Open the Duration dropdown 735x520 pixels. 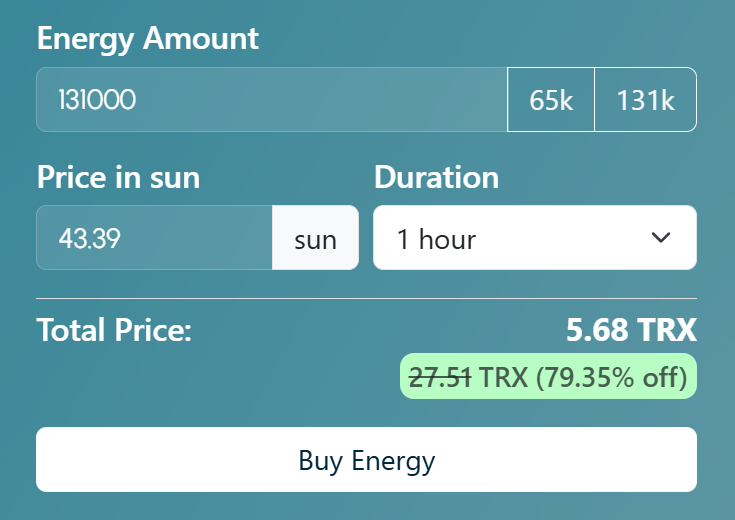tap(534, 238)
